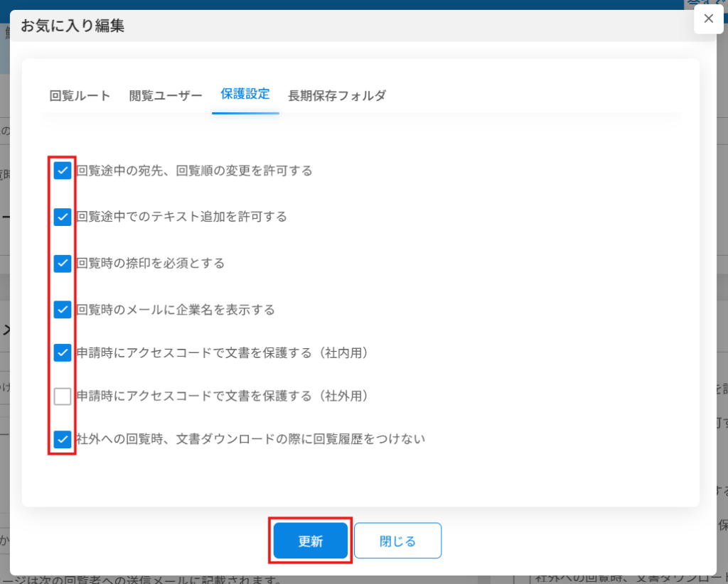Viewport: 728px width, 584px height.
Task: Enable the アクセスコード保護（社外用） checkbox
Action: pyautogui.click(x=63, y=396)
